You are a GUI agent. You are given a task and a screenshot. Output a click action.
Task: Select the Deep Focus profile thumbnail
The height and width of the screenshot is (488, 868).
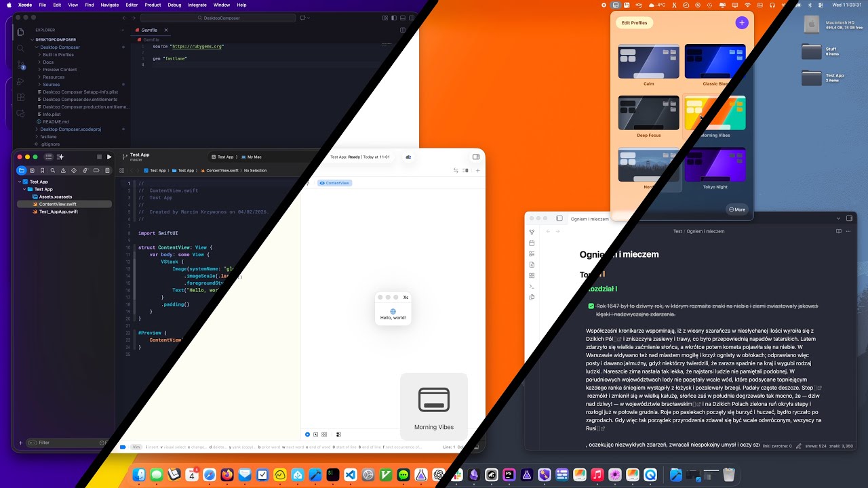[648, 113]
